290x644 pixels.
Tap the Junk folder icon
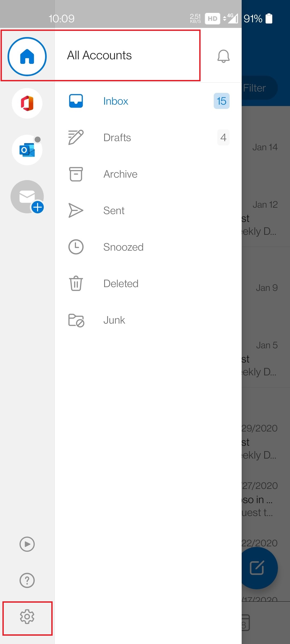coord(76,320)
